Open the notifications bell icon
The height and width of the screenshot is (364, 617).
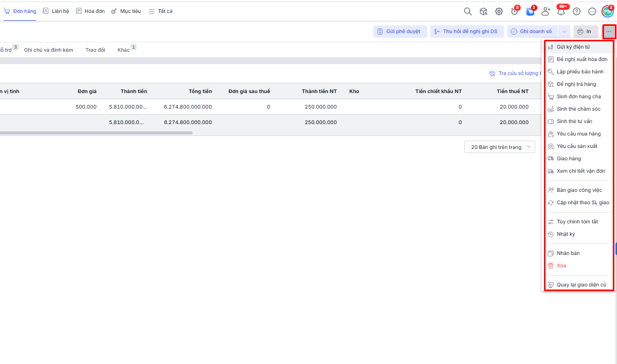pyautogui.click(x=561, y=11)
